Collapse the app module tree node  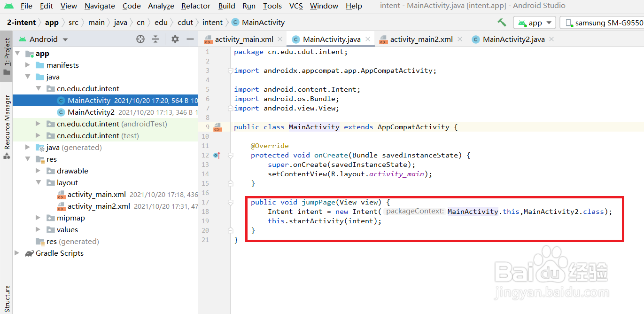tap(17, 54)
